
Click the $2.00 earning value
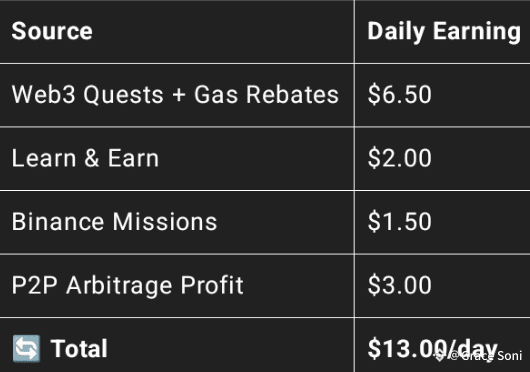(400, 158)
